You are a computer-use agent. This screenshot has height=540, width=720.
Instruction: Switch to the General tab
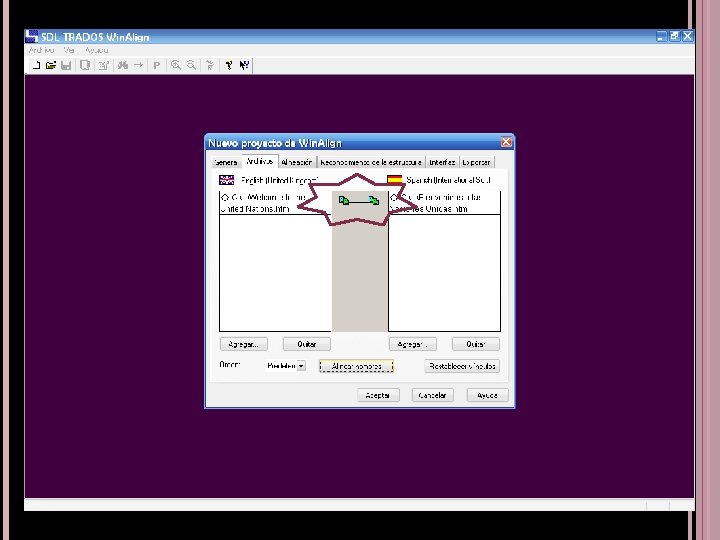point(225,162)
